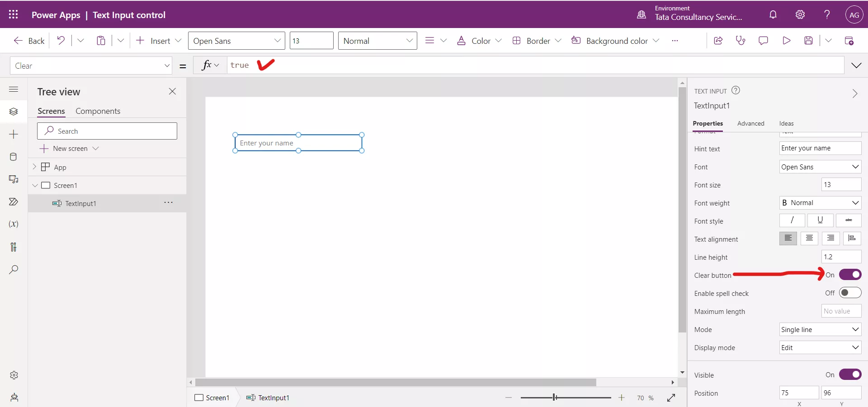The height and width of the screenshot is (407, 868).
Task: Click the zoom slider handle
Action: pos(554,398)
